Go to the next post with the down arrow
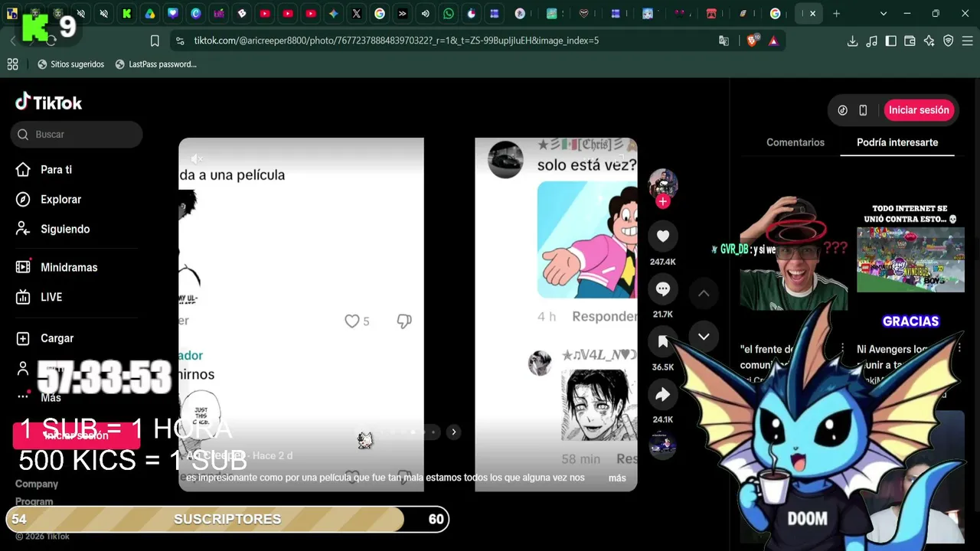This screenshot has width=980, height=551. point(704,337)
